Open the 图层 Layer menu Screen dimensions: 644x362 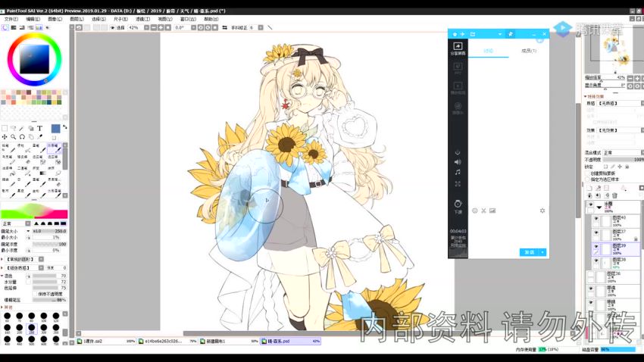click(x=77, y=19)
